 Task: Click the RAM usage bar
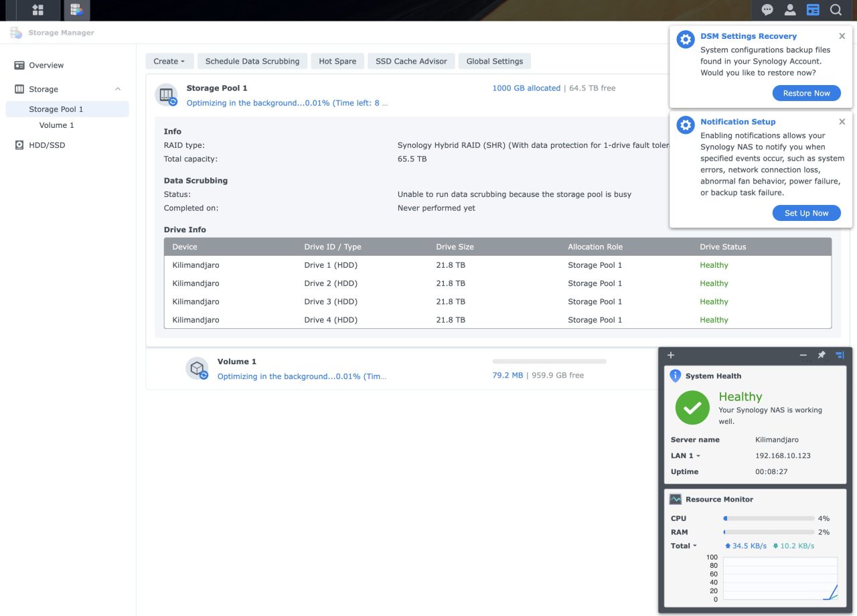769,532
